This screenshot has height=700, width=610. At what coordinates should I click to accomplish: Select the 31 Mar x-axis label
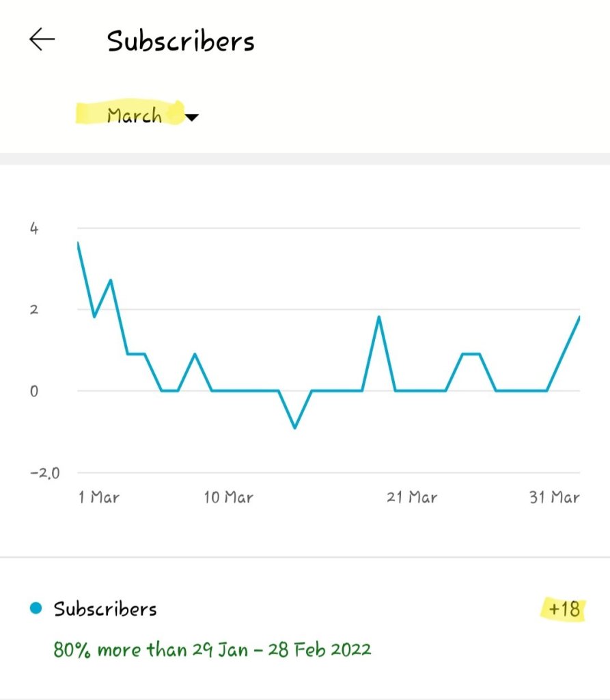click(x=554, y=497)
